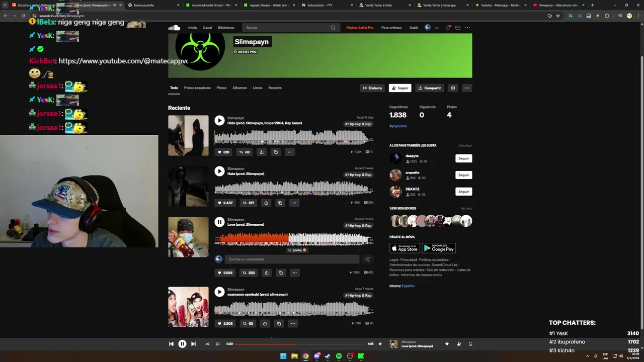Open more options for track Love
Viewport: 644px width, 362px height.
[295, 273]
